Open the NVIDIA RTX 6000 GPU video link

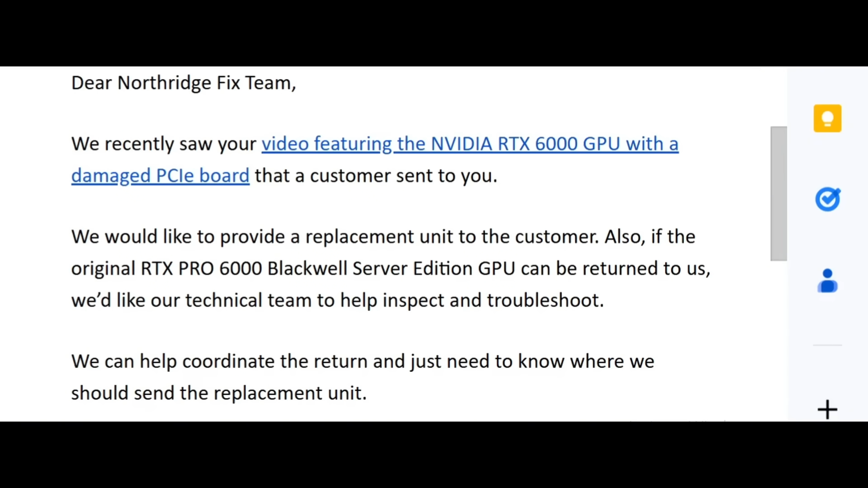(x=470, y=144)
